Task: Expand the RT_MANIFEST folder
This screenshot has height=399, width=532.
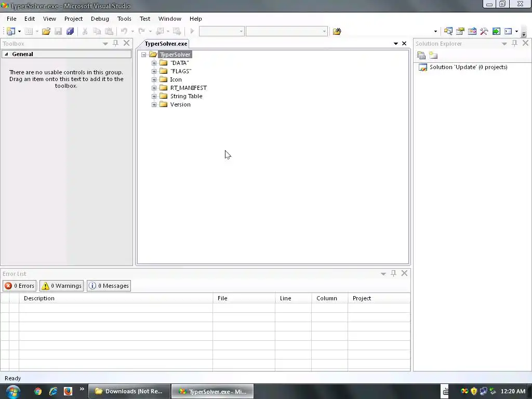Action: click(x=154, y=88)
